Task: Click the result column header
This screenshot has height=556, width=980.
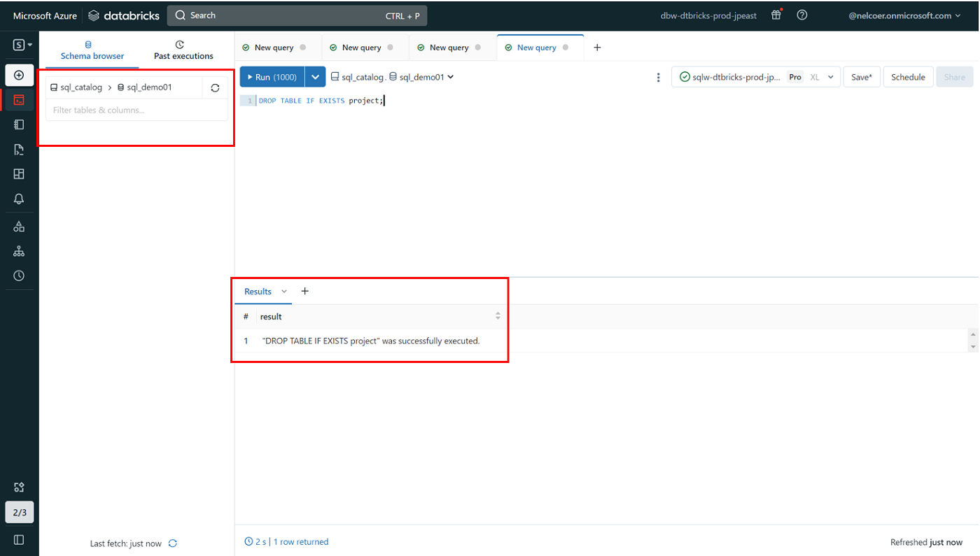Action: 271,317
